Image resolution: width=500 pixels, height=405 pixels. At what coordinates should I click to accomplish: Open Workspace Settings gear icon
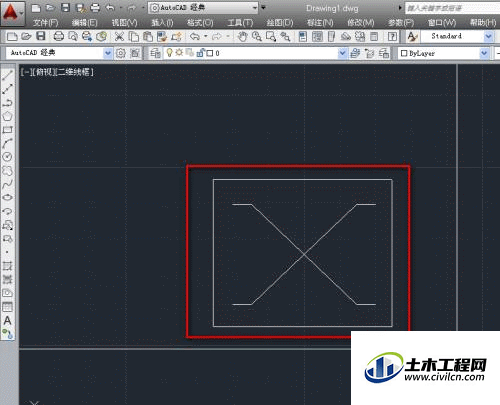coord(121,53)
